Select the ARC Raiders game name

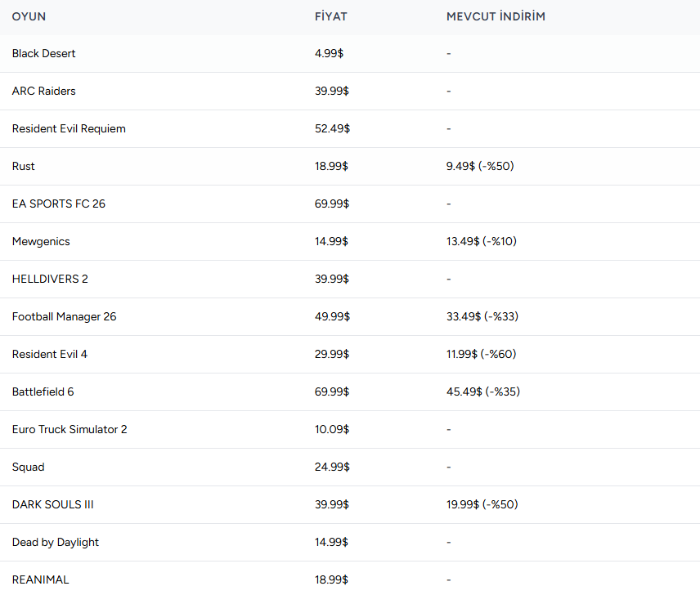point(44,91)
